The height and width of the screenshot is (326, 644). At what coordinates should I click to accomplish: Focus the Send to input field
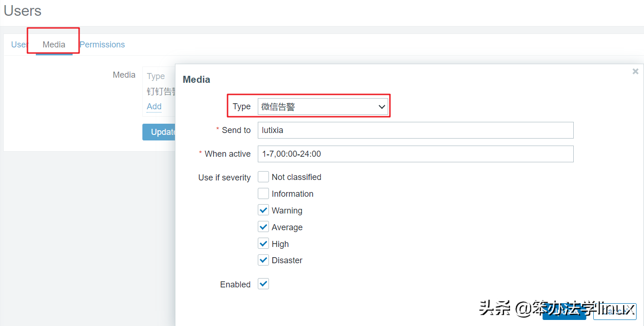[x=415, y=130]
